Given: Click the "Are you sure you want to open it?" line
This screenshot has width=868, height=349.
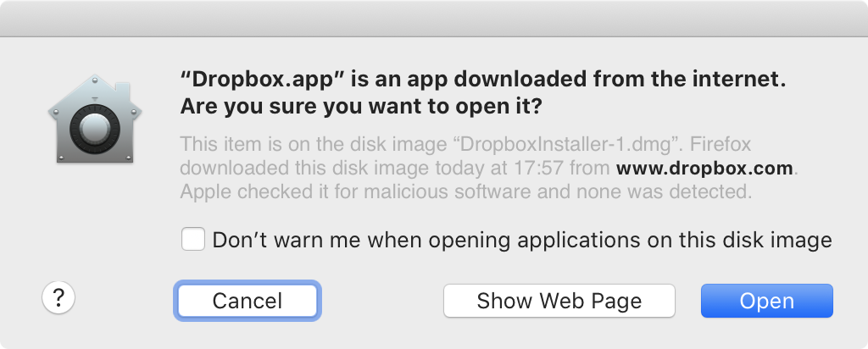Looking at the screenshot, I should click(x=361, y=108).
